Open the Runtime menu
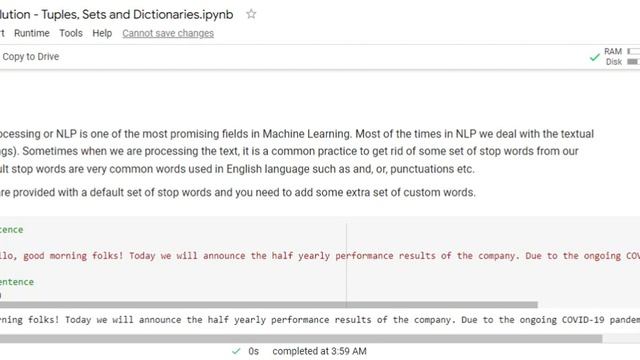Screen dimensions: 640x360 (x=32, y=33)
